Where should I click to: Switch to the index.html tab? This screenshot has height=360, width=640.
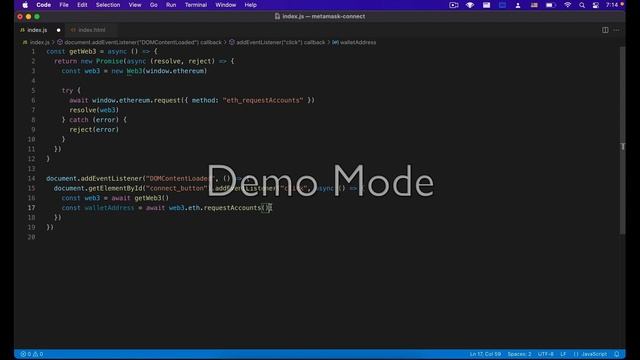[91, 30]
